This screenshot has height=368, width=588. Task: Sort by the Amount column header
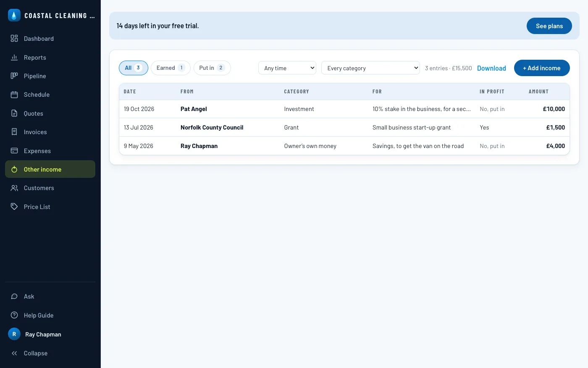pyautogui.click(x=538, y=92)
